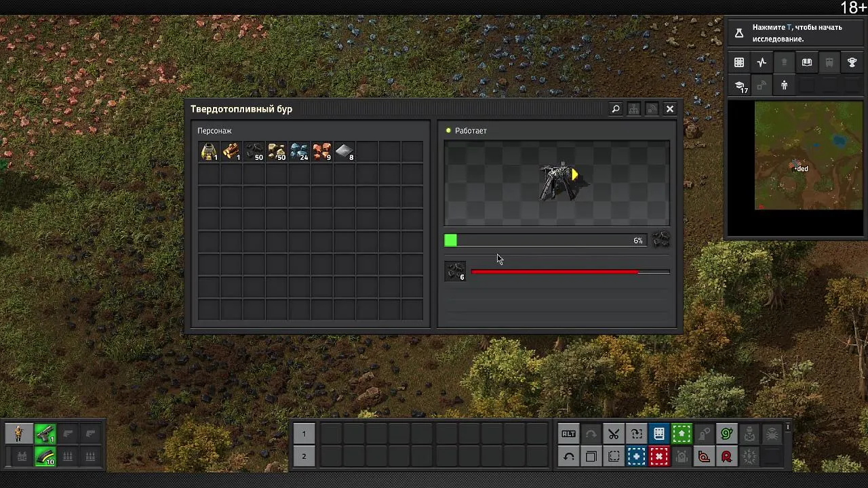Click the red spiral shortcut icon
The width and height of the screenshot is (868, 488).
click(704, 457)
